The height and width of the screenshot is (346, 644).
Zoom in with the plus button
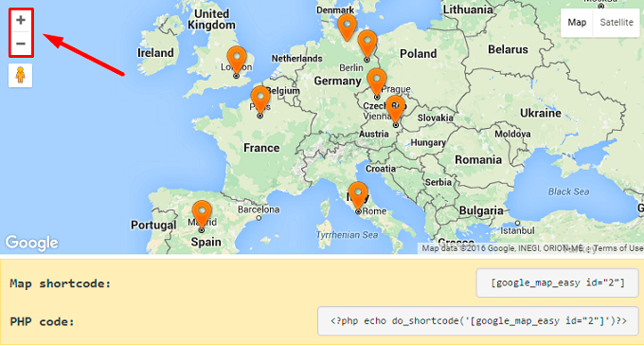[x=21, y=20]
